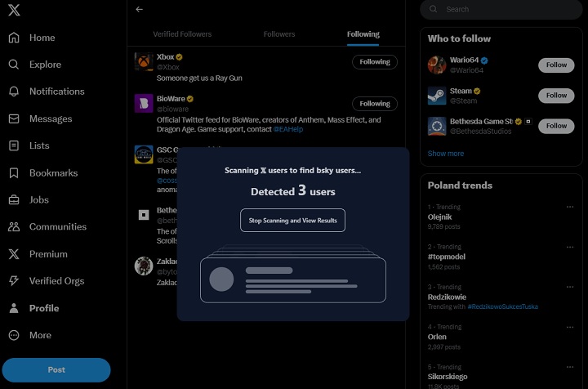Viewport: 588px width, 389px height.
Task: Switch to the Followers tab
Action: click(278, 34)
